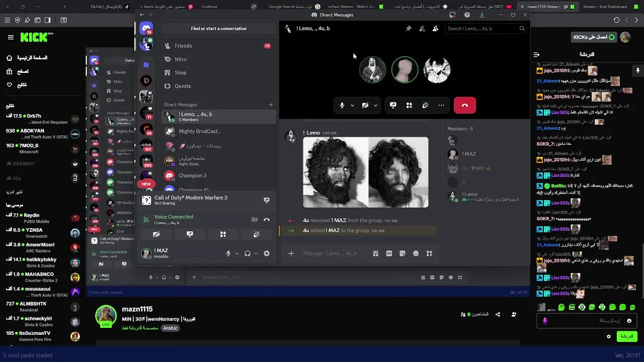
Task: Turn on camera in the voice panel
Action: tap(156, 234)
